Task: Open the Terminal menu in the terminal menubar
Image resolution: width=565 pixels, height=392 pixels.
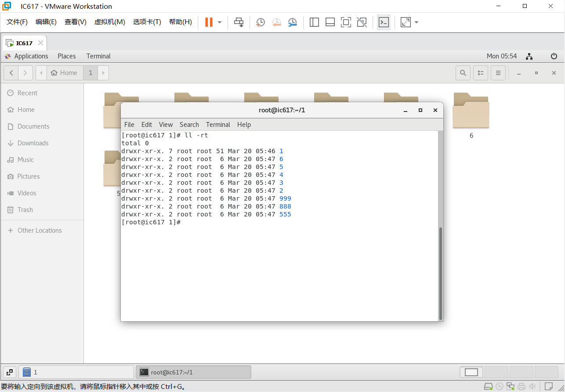Action: coord(218,125)
